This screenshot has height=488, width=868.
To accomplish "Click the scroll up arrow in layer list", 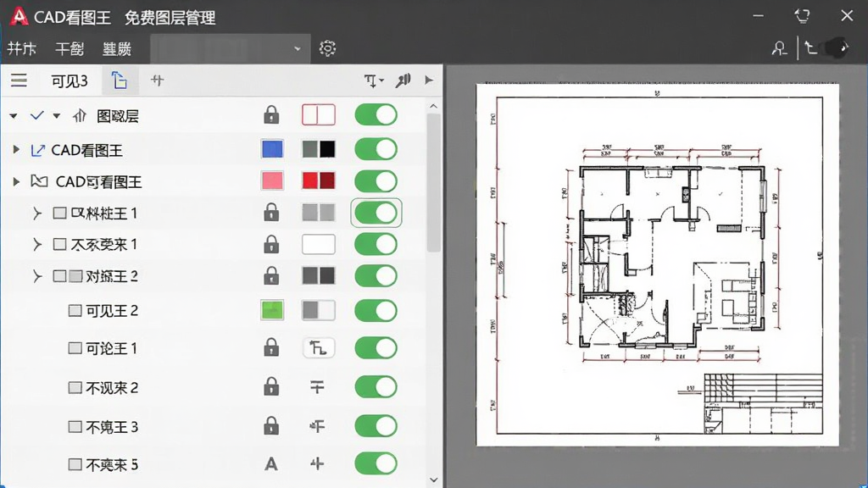I will pos(433,106).
